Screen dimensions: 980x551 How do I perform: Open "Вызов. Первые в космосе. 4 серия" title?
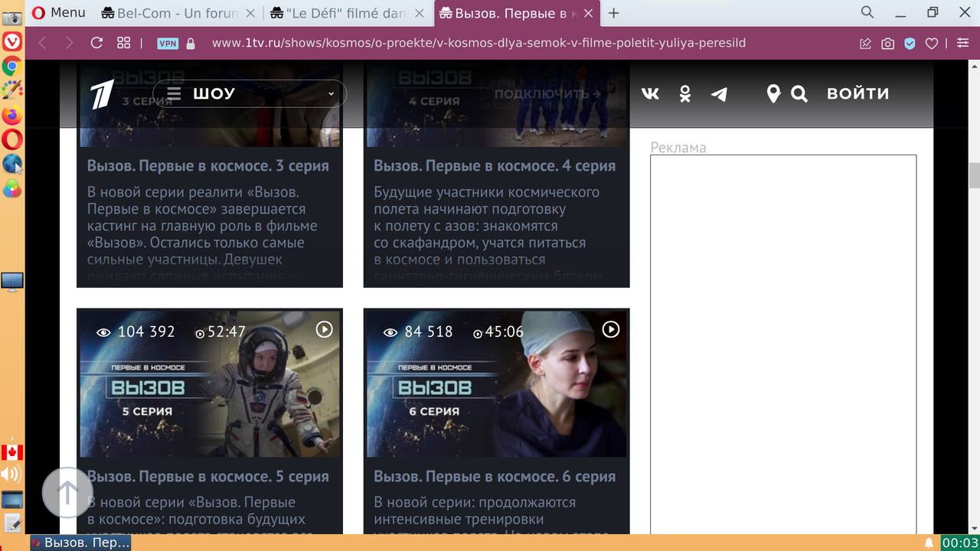click(x=495, y=166)
